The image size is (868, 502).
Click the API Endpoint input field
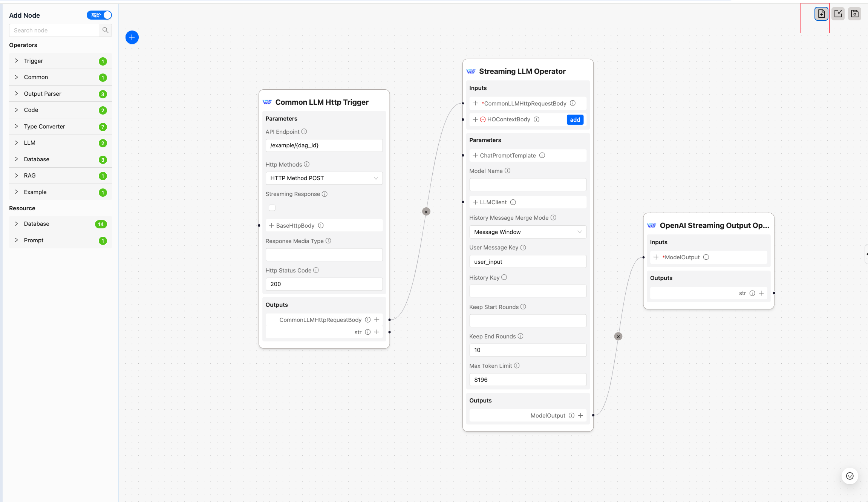point(324,145)
